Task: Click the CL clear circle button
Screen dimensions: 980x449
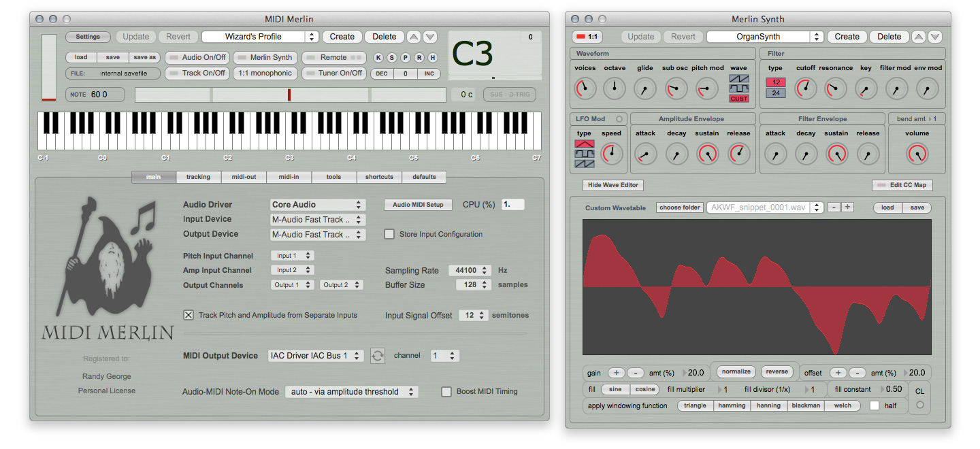Action: point(920,405)
